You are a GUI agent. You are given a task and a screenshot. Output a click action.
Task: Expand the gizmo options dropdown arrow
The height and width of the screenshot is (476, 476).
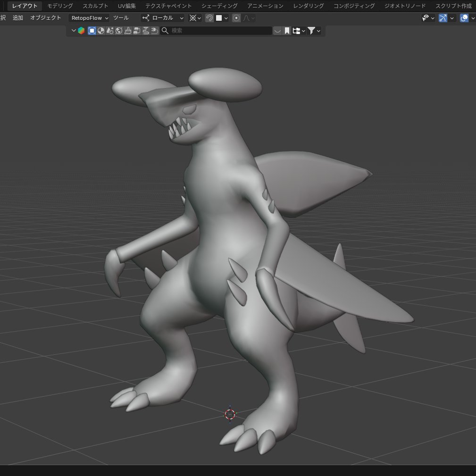[452, 18]
